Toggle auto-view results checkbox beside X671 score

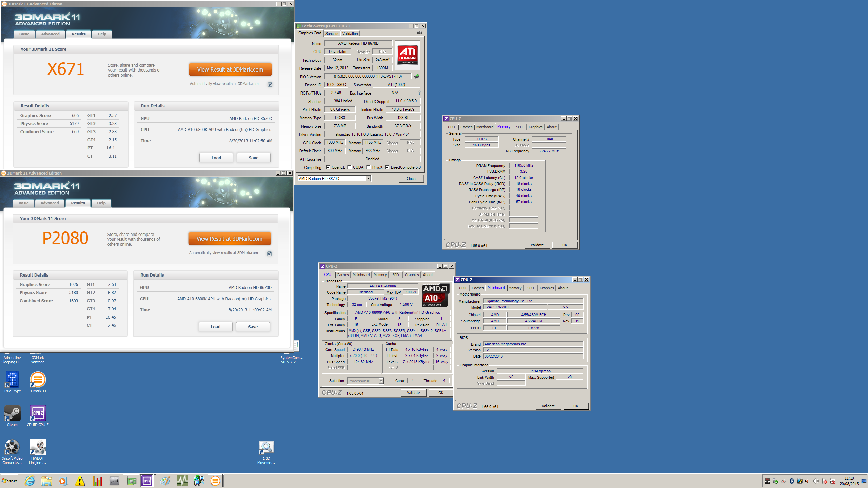[270, 84]
